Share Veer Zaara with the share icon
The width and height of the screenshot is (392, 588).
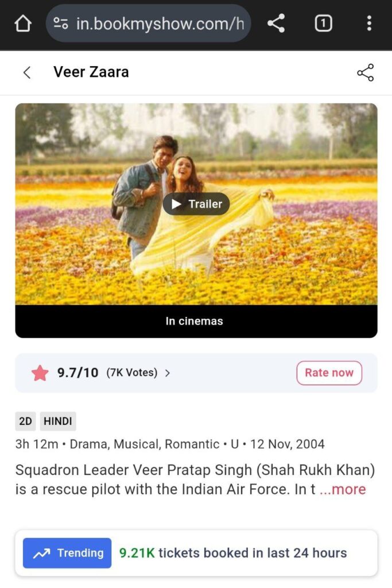(366, 72)
